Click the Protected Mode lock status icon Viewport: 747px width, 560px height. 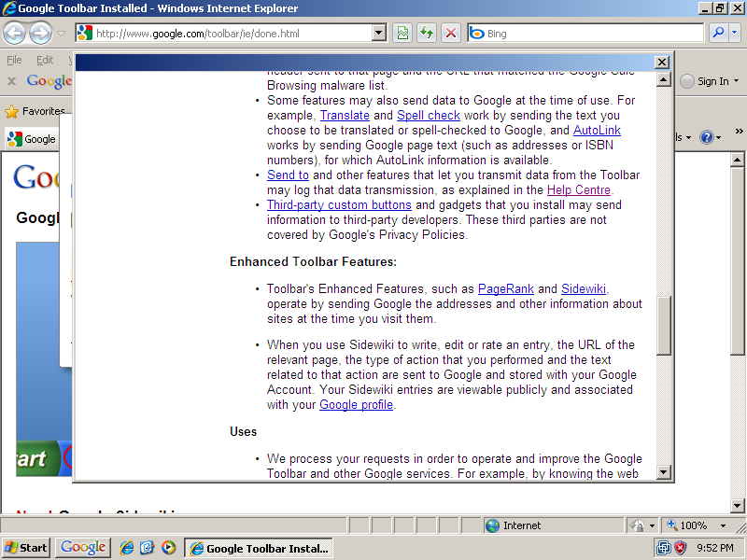pos(637,525)
